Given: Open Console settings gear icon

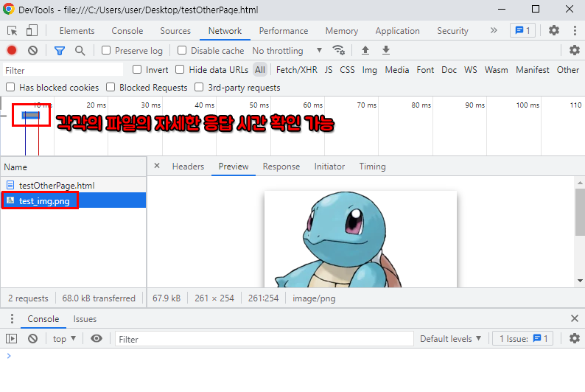Looking at the screenshot, I should tap(575, 338).
